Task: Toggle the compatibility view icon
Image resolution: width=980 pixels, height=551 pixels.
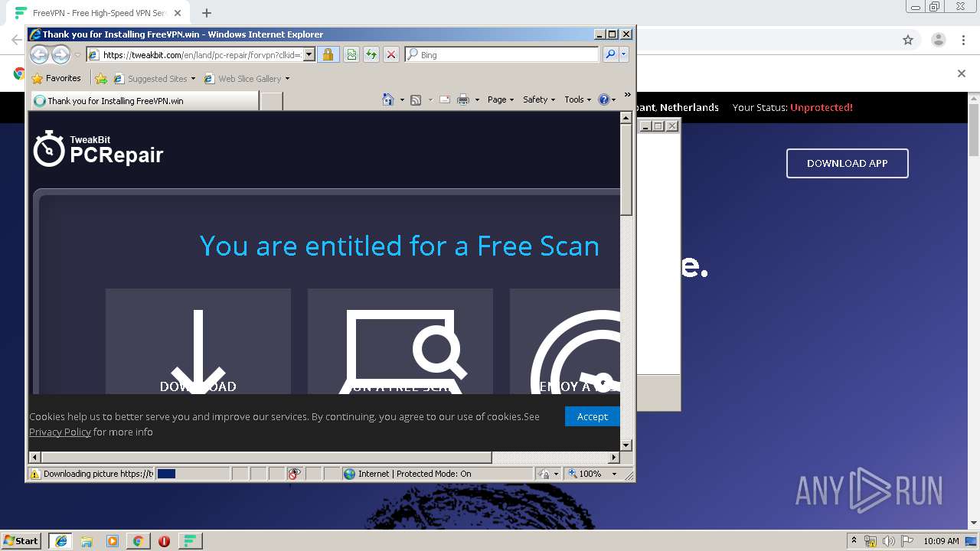Action: click(x=351, y=55)
